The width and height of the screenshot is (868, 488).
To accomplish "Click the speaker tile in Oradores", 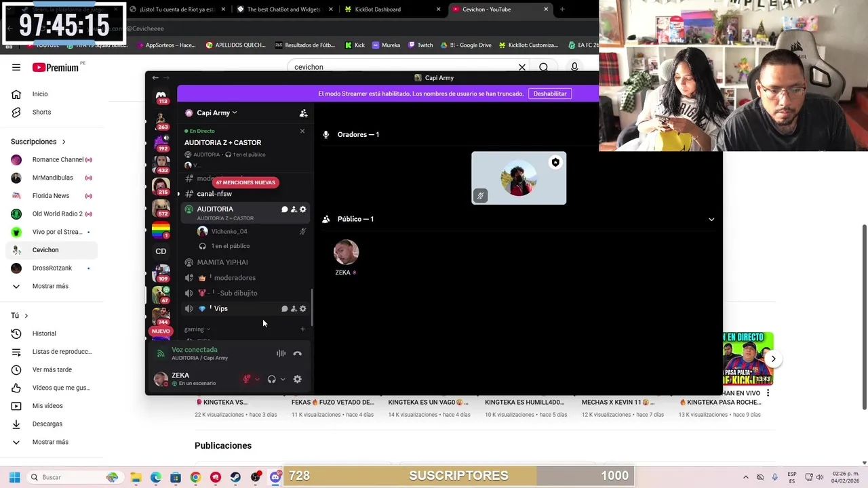I will coord(519,178).
